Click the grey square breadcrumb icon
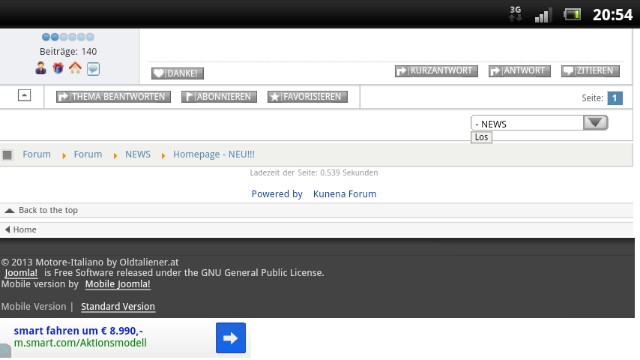This screenshot has height=360, width=640. [x=7, y=155]
